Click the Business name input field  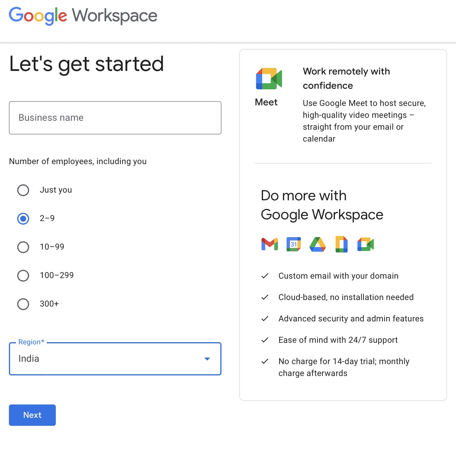coord(115,118)
